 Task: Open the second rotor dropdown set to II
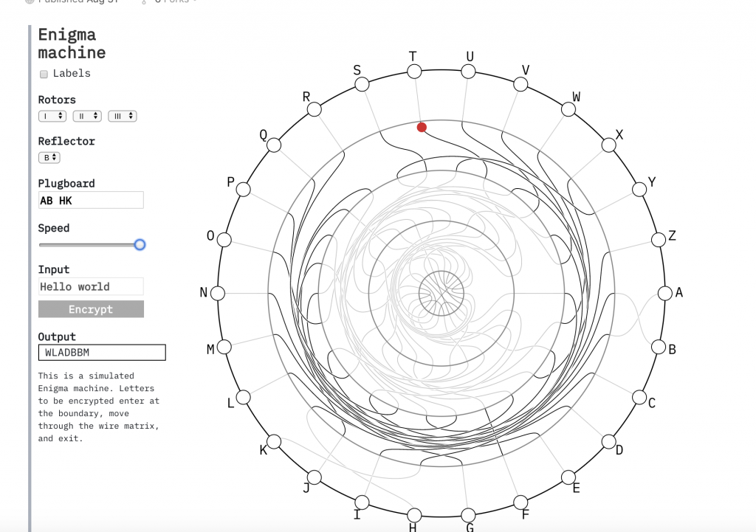(87, 116)
